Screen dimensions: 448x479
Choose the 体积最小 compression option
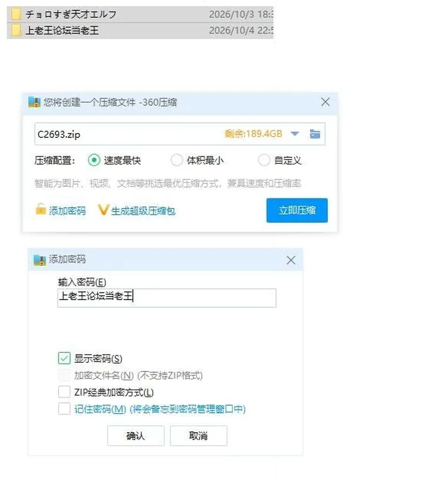176,160
